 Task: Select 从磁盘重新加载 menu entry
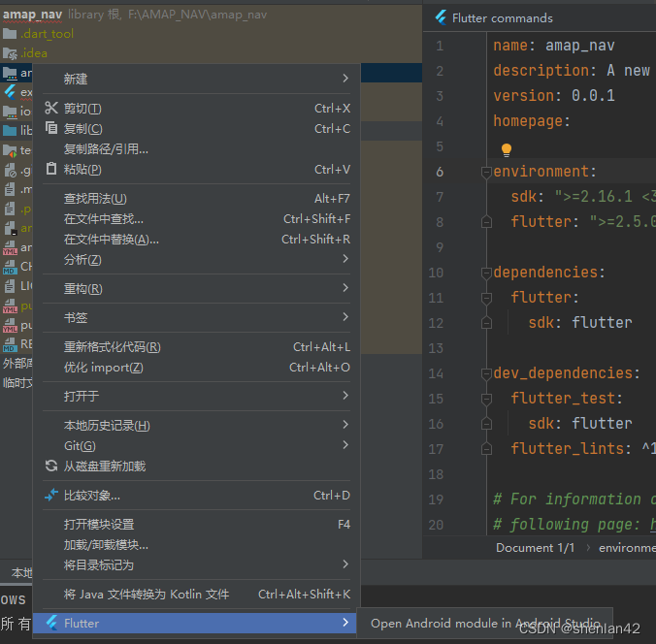pos(196,466)
